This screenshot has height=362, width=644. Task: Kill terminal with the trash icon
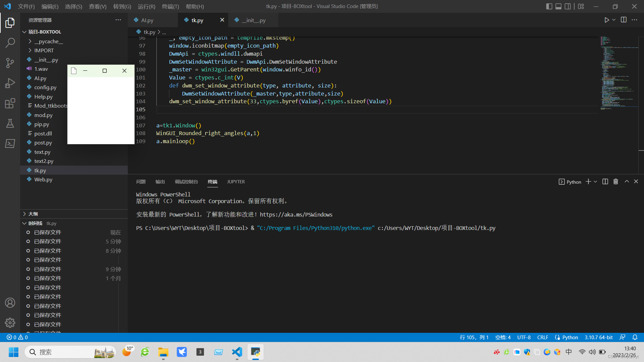(x=615, y=182)
